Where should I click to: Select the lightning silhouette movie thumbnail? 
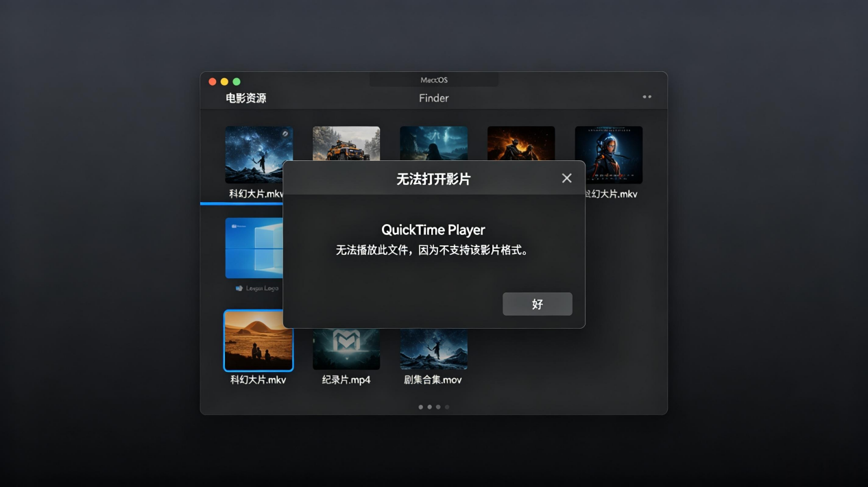(x=434, y=144)
